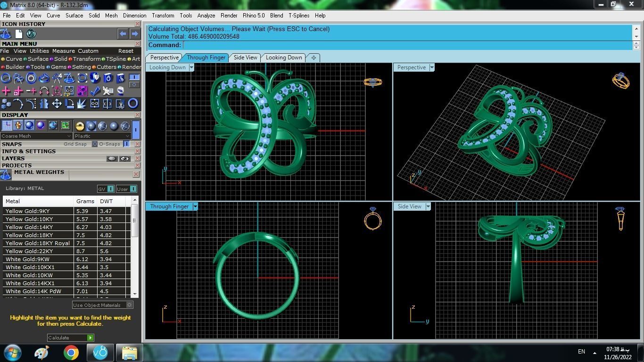644x362 pixels.
Task: Click the V-Ray icon in Icon History
Action: pos(31,33)
